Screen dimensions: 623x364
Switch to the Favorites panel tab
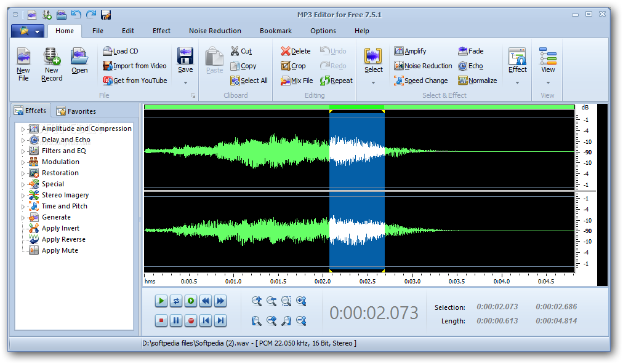[x=76, y=111]
